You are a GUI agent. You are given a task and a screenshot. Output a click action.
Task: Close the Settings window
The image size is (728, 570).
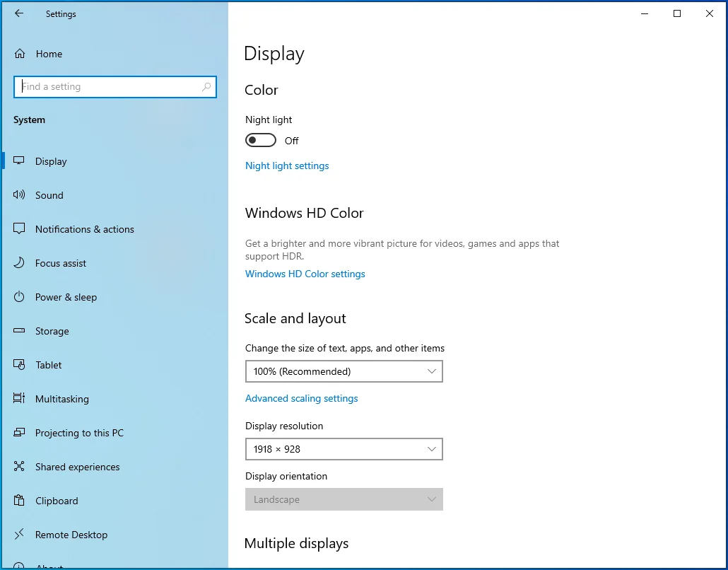pos(710,13)
